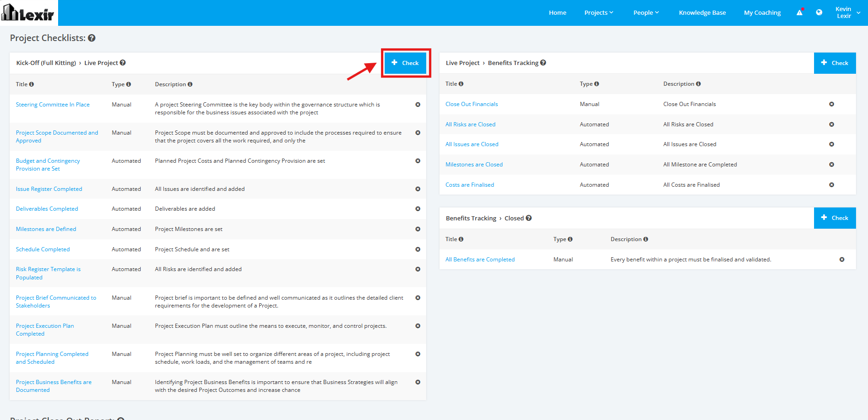Screen dimensions: 868x420
Task: Remove the Schedule Completed check
Action: point(418,249)
